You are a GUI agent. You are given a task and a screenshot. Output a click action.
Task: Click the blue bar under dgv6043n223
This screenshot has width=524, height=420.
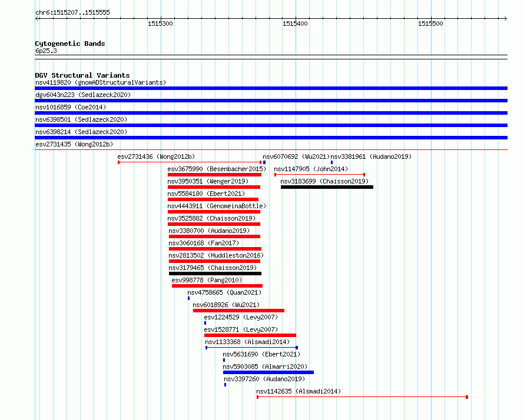[271, 101]
